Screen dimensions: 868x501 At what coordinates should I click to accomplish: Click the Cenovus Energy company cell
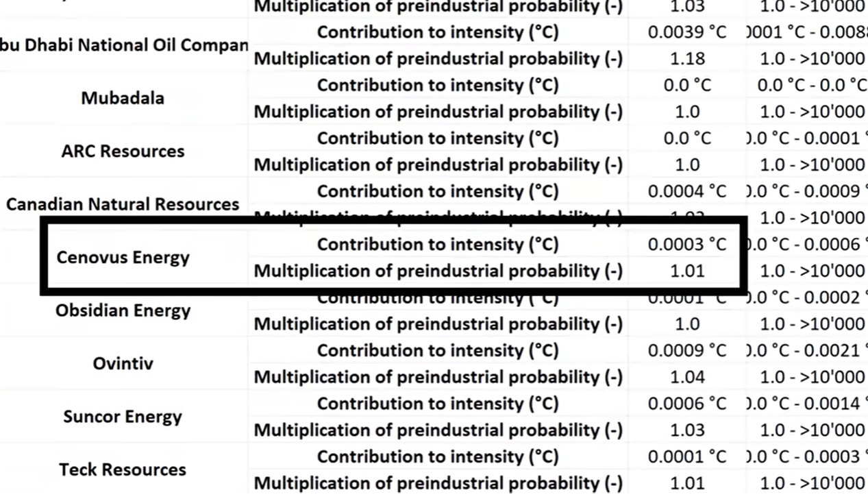click(123, 258)
